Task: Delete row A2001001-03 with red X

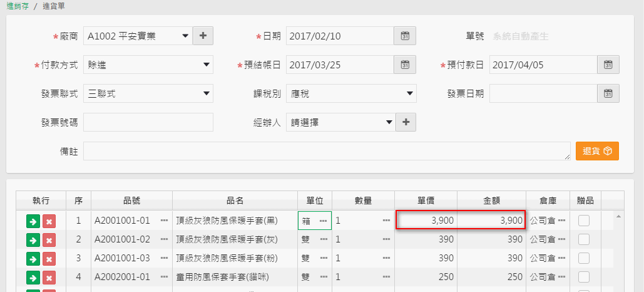Action: tap(49, 258)
